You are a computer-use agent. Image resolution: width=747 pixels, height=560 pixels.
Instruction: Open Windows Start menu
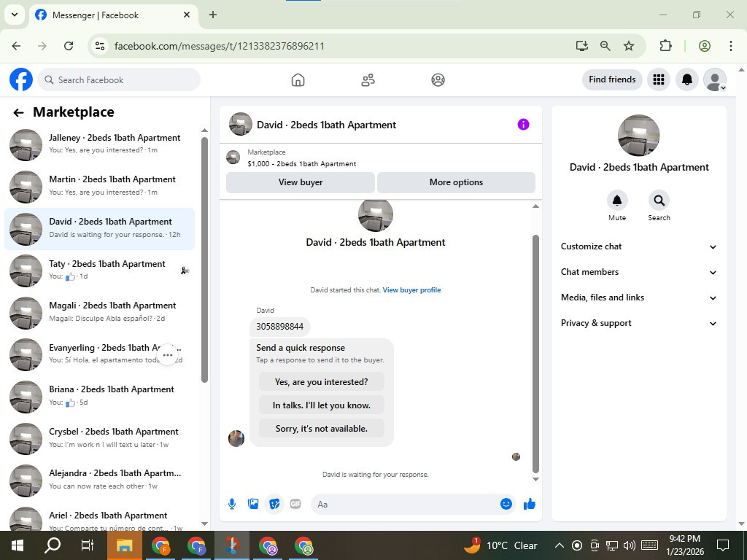point(18,545)
